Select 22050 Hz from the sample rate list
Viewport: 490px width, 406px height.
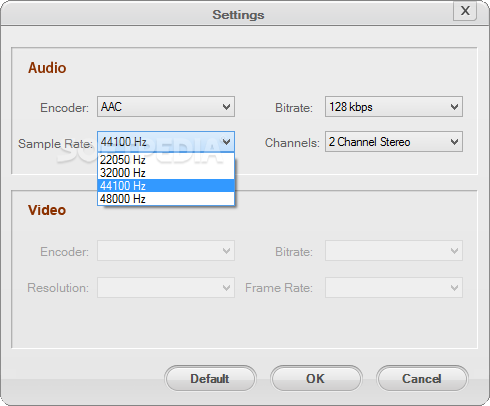pyautogui.click(x=166, y=160)
